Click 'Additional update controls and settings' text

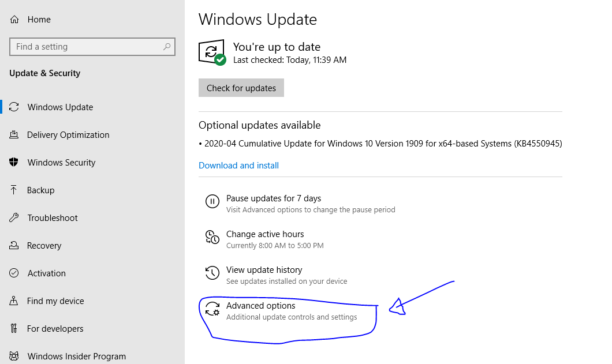click(292, 317)
